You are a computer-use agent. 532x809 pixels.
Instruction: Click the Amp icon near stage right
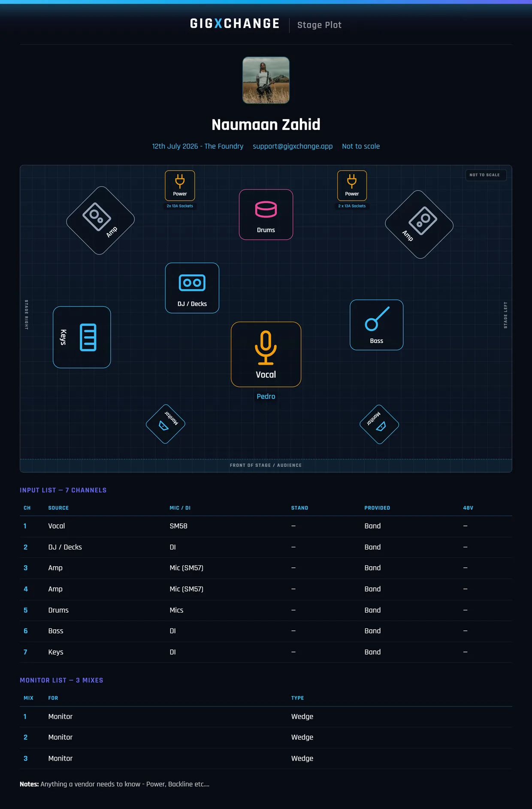click(x=100, y=220)
